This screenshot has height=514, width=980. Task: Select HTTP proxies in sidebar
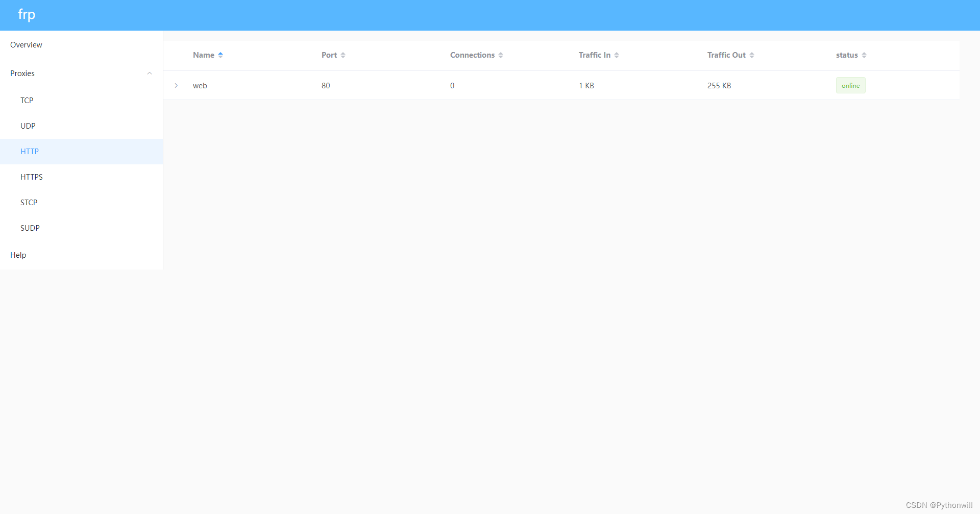[82, 152]
